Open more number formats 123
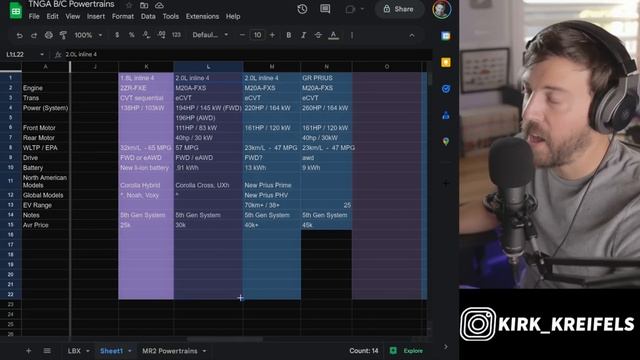The image size is (640, 360). [x=176, y=36]
